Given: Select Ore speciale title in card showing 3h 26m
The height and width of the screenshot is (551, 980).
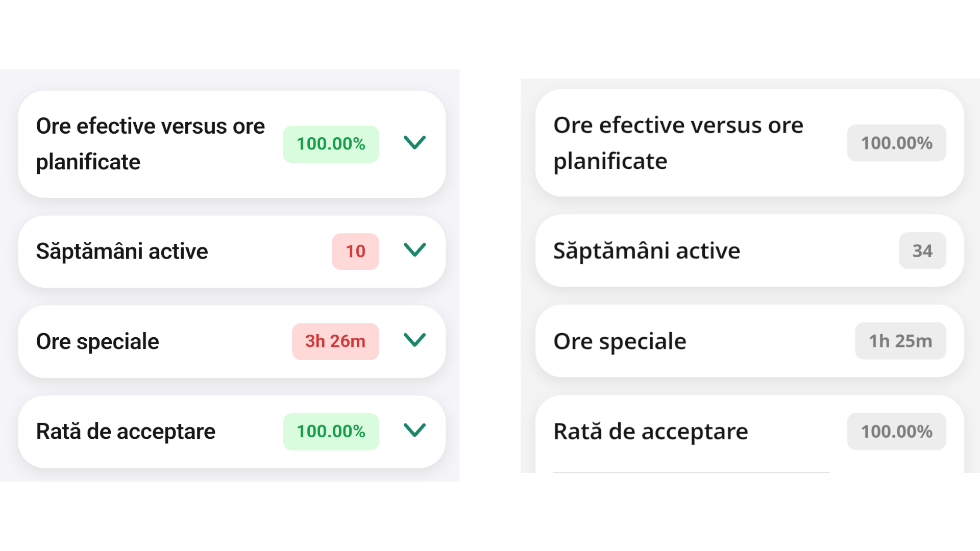Looking at the screenshot, I should (97, 342).
